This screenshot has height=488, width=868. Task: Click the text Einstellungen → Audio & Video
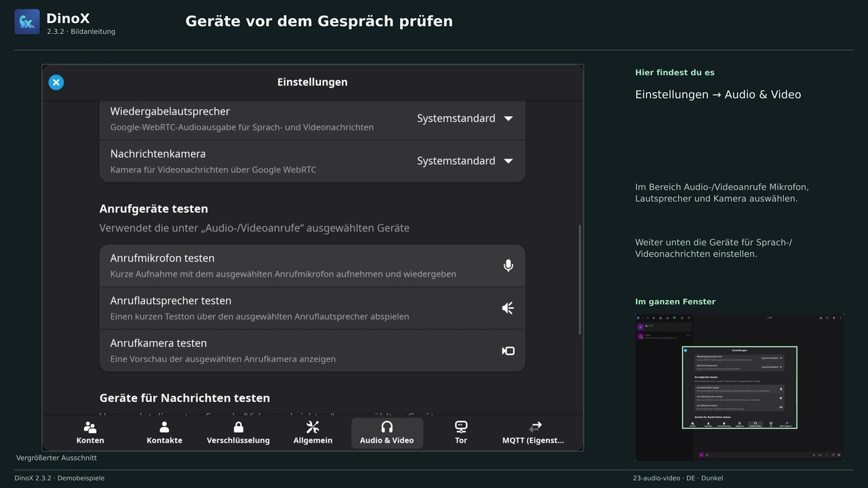click(x=718, y=95)
